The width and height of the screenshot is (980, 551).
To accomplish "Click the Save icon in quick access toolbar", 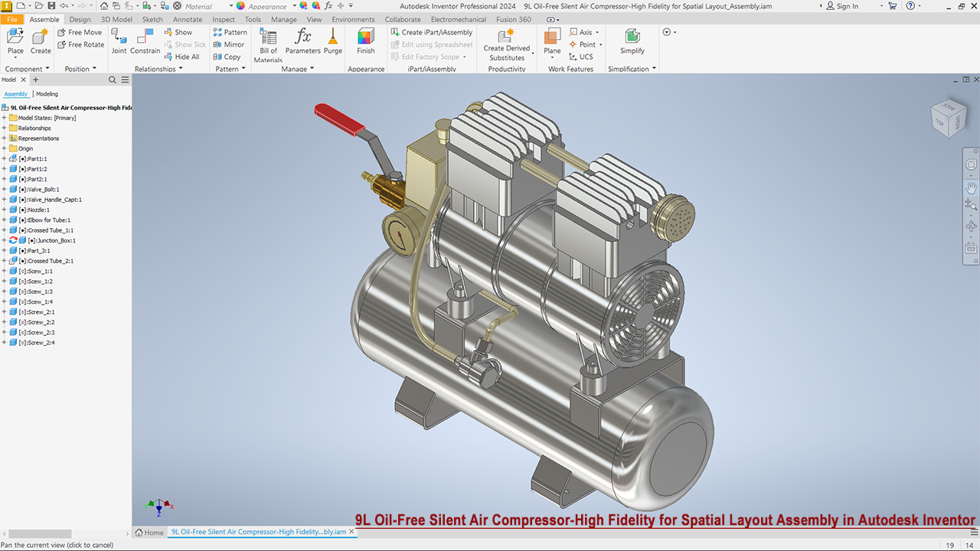I will click(x=51, y=5).
